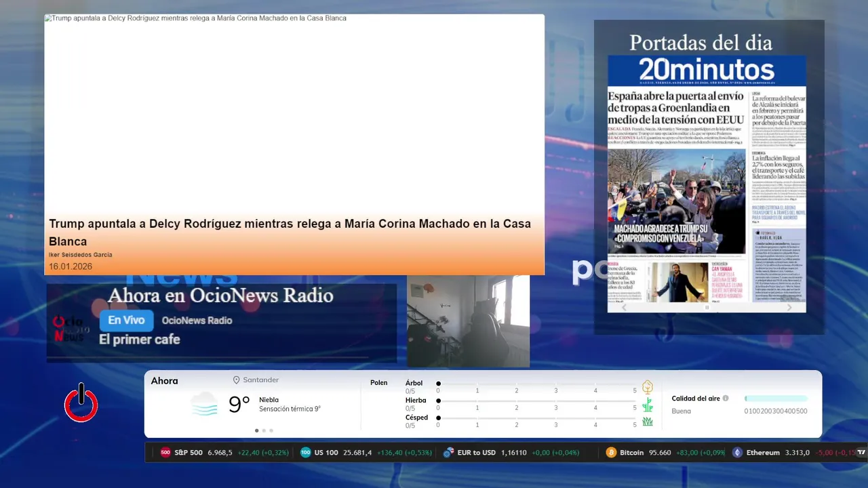Click the 'Buena' air quality rating
This screenshot has height=488, width=868.
[681, 411]
